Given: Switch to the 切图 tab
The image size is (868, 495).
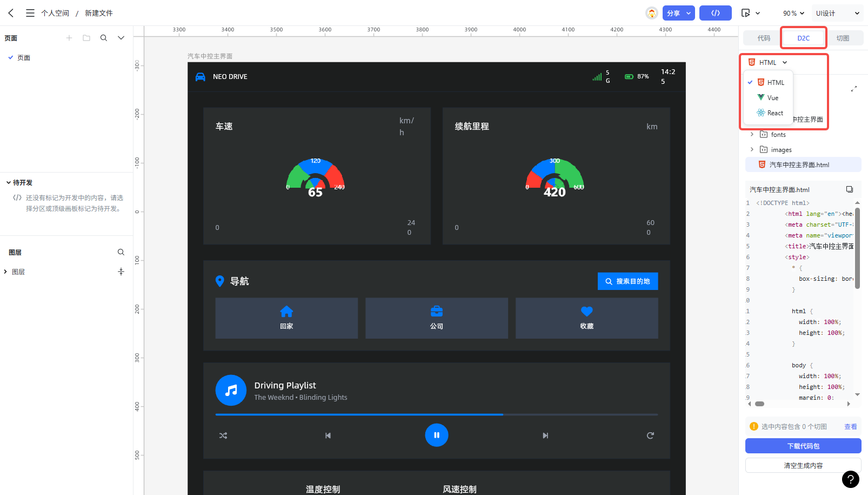Looking at the screenshot, I should [x=843, y=38].
